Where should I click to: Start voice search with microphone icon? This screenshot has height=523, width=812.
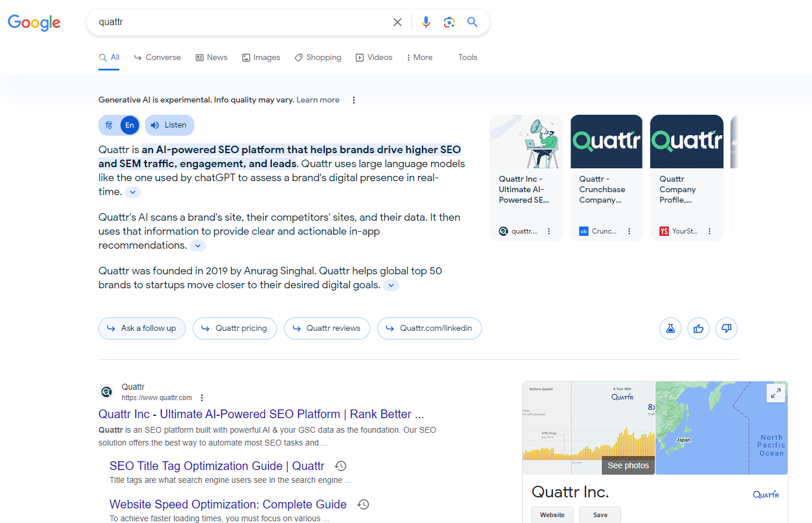(426, 22)
